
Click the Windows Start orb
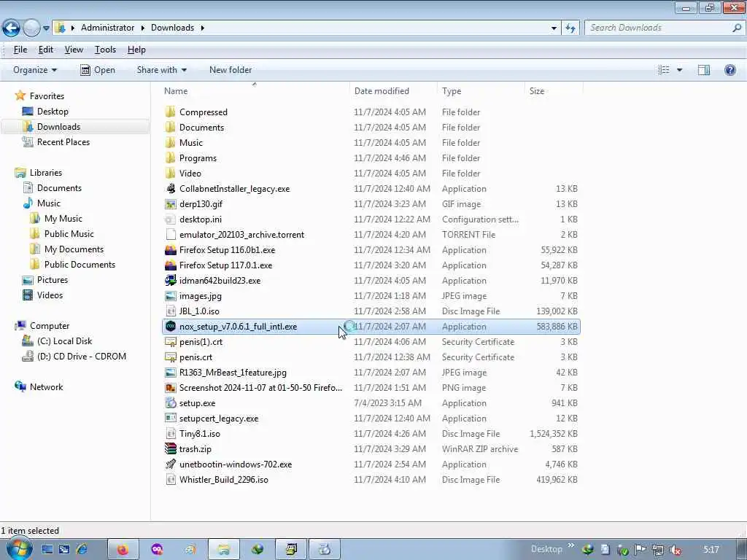pos(19,550)
